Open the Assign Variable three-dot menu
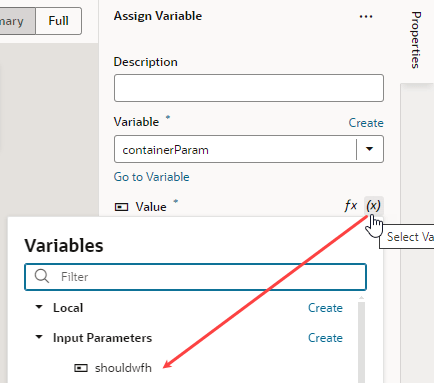 pos(366,17)
